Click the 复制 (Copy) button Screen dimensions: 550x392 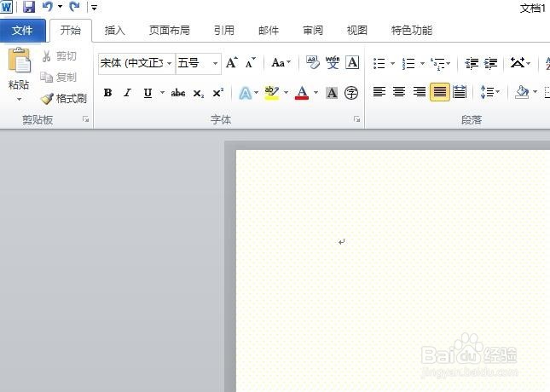[x=59, y=78]
